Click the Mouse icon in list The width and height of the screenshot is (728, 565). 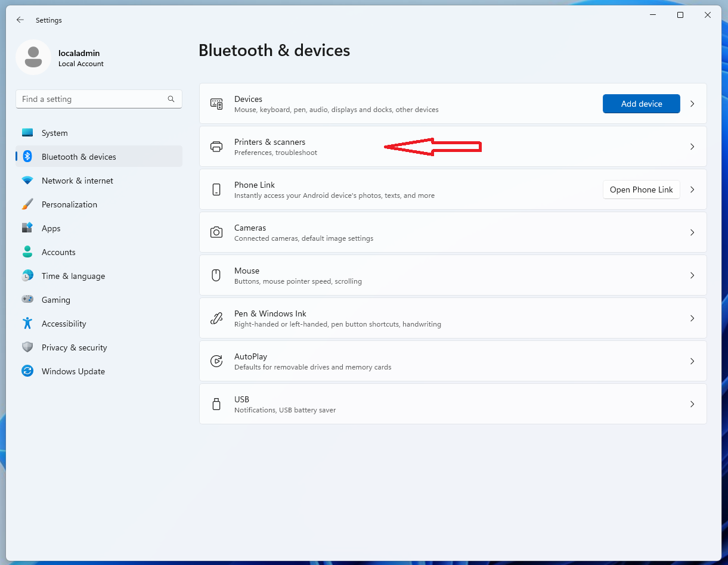click(216, 275)
